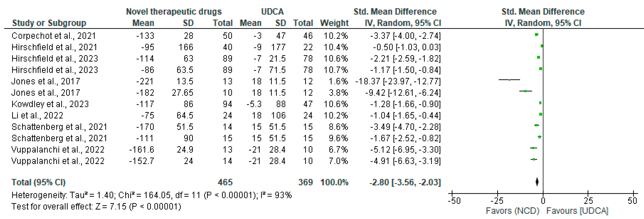The image size is (644, 219).
Task: Click the "Test for overall effect" line
Action: tap(96, 206)
